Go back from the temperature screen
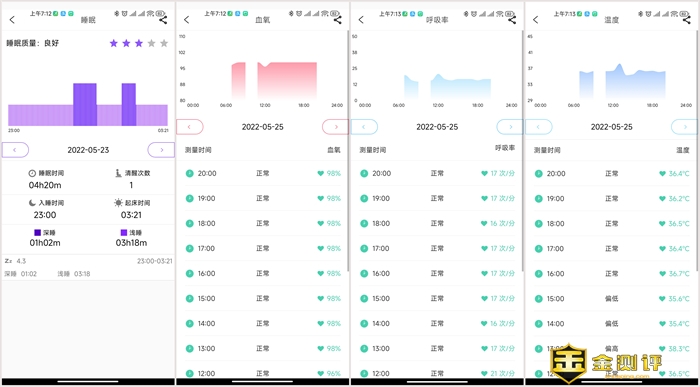 536,20
